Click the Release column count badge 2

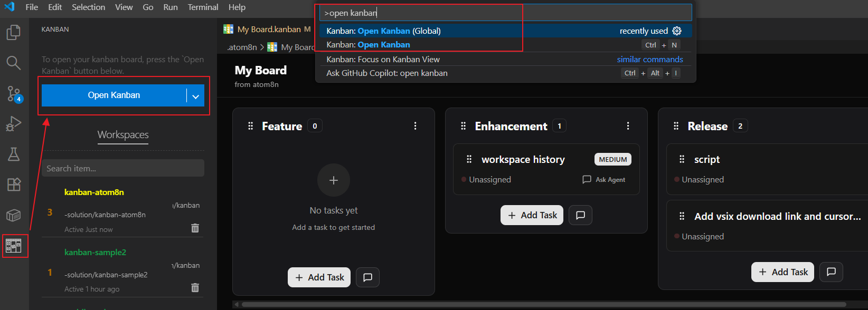(740, 126)
